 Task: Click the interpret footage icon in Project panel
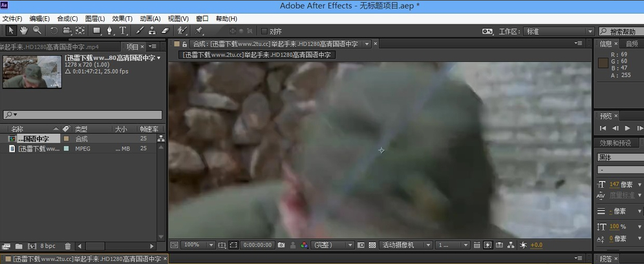[6, 247]
